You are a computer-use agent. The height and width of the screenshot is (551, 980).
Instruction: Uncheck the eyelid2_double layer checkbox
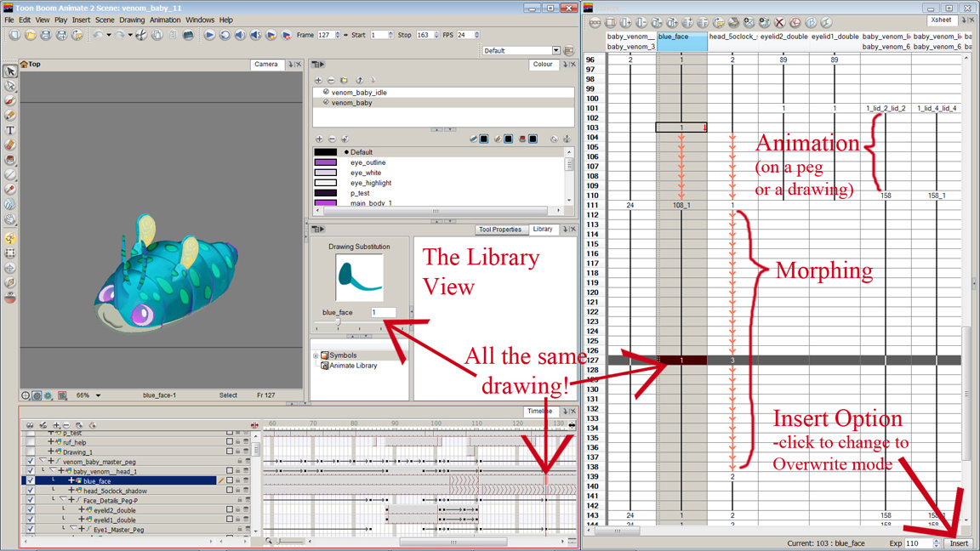pyautogui.click(x=30, y=510)
